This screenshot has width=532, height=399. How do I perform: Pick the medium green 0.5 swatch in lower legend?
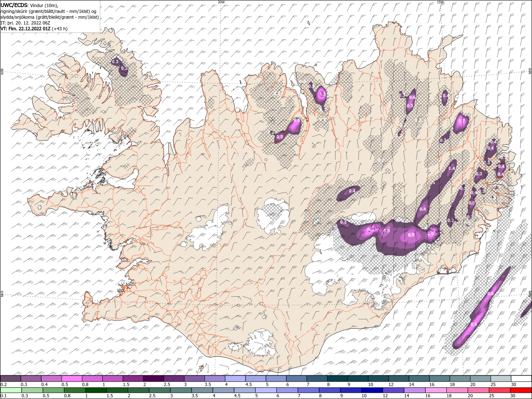(53, 390)
